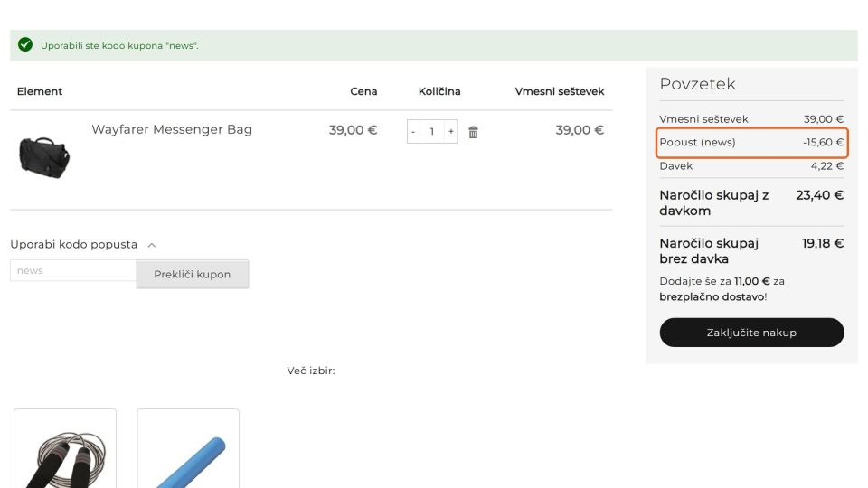Click the Povzetek heading

(697, 83)
